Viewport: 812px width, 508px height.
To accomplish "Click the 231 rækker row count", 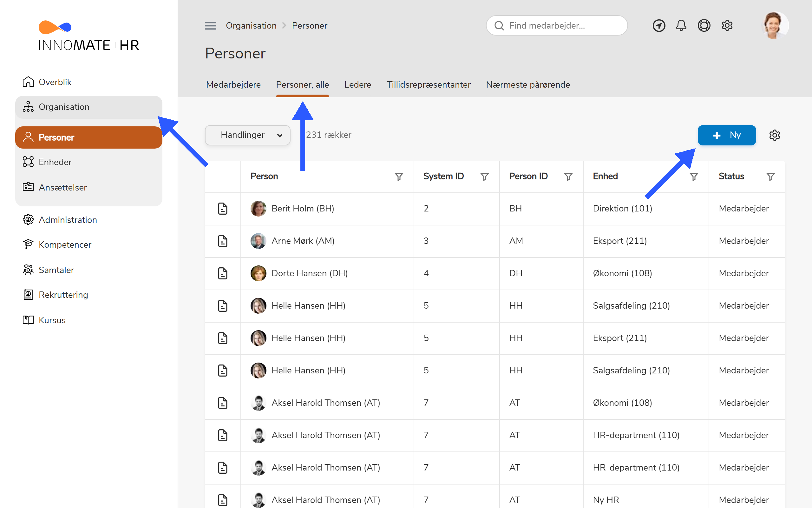I will tap(329, 135).
